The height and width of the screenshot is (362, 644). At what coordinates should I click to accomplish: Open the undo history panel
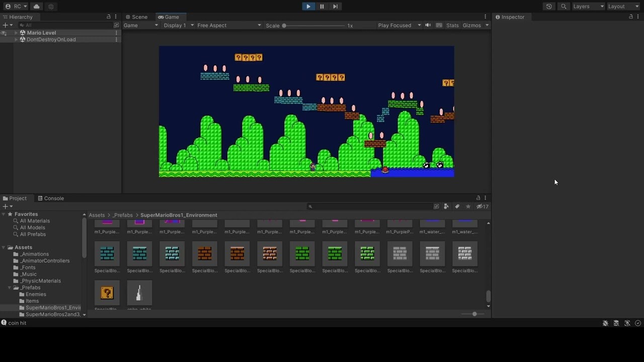tap(548, 7)
